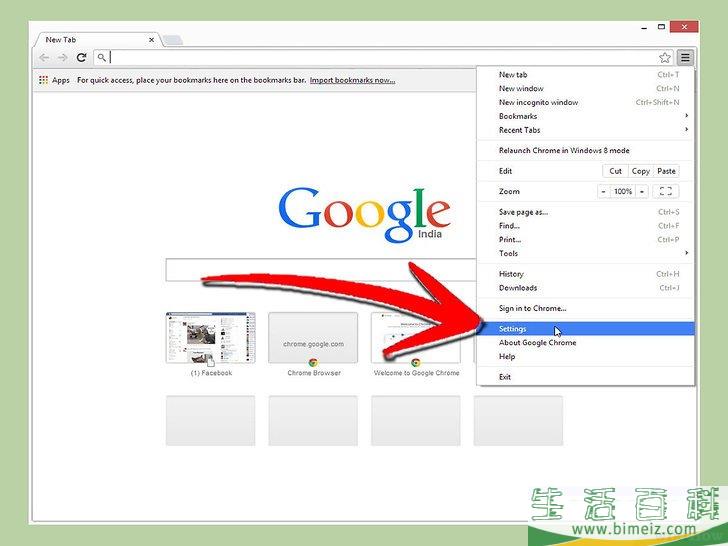Reload the page with the refresh icon
This screenshot has height=546, width=728.
pos(82,58)
